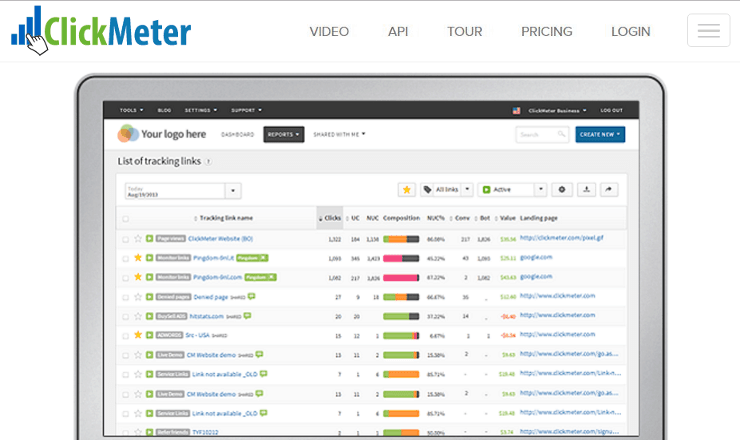Click green play icon on hitstats.com row
This screenshot has width=740, height=440.
tap(149, 316)
